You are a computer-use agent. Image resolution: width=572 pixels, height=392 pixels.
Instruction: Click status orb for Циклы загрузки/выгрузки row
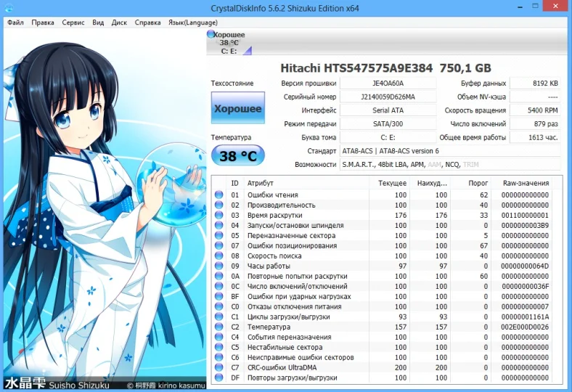pos(219,317)
